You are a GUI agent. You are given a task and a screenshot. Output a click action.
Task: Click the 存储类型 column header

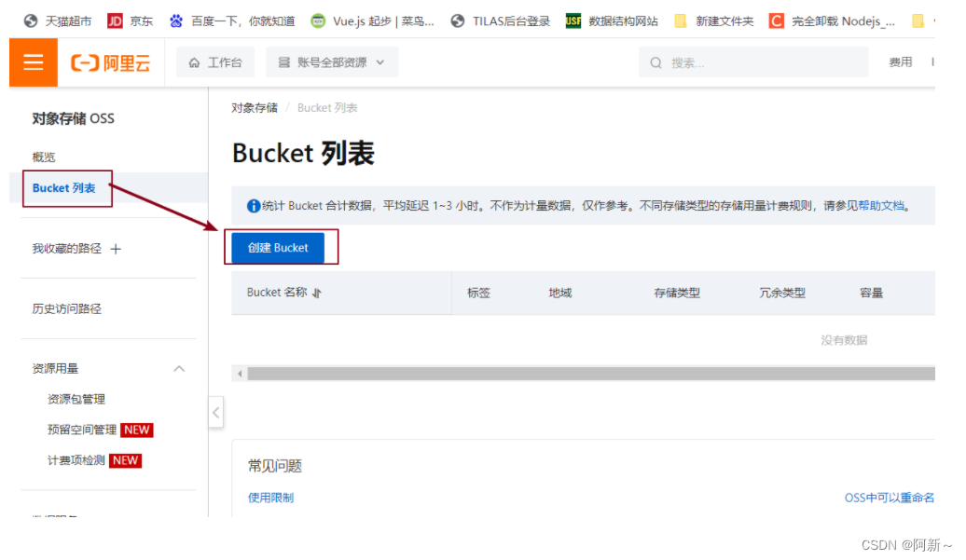(x=677, y=293)
